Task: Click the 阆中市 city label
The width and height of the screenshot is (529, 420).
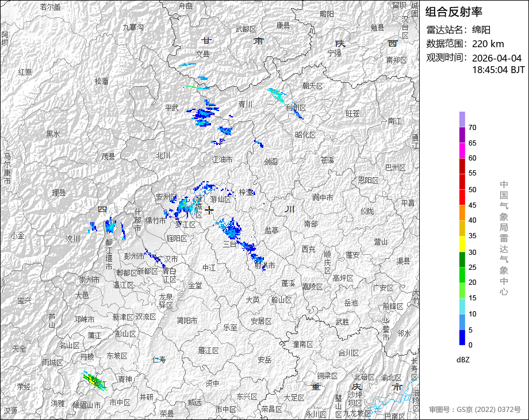Action: 323,197
